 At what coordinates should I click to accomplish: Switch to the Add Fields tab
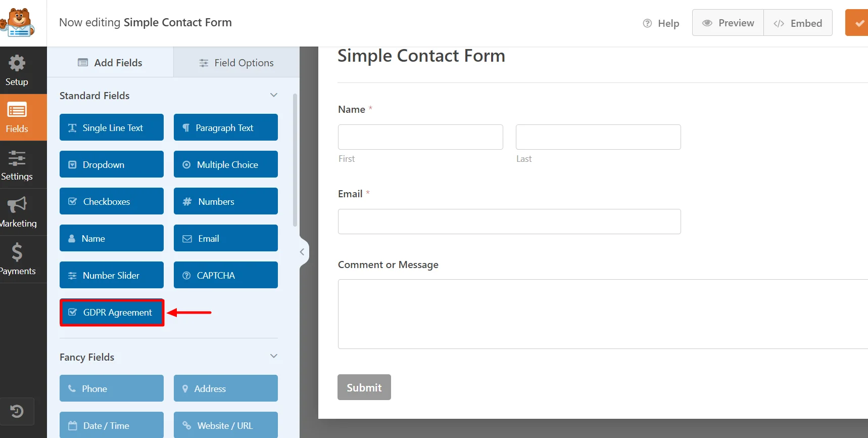[110, 62]
